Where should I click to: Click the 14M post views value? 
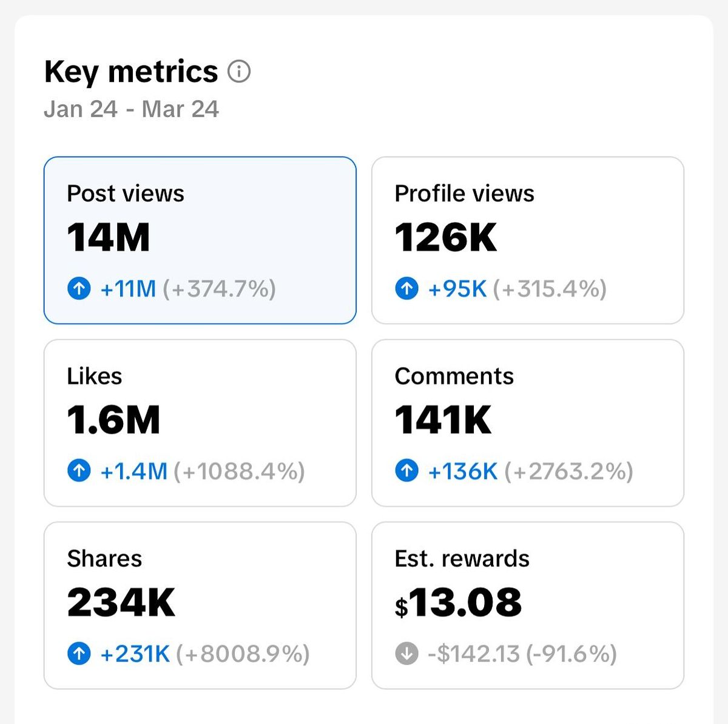click(109, 237)
